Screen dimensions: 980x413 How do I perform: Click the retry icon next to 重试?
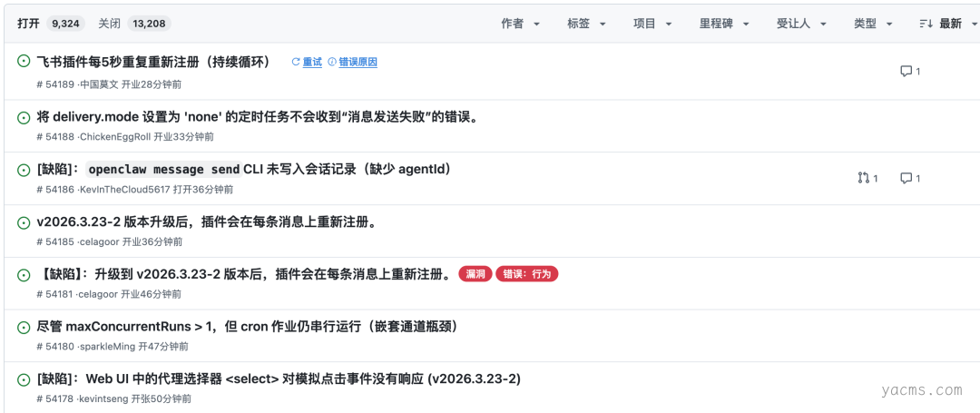point(296,63)
